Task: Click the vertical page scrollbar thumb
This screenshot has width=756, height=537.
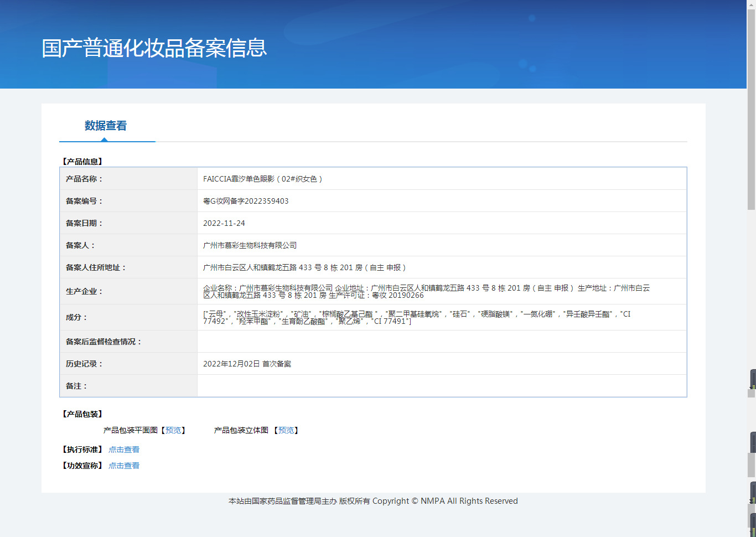Action: pos(751,110)
